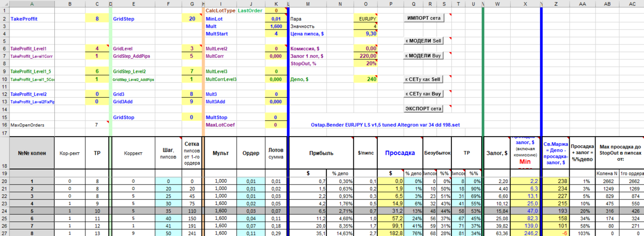Click the 14,63% profit percent cell
Viewport: 644px width, 236px height.
339,233
